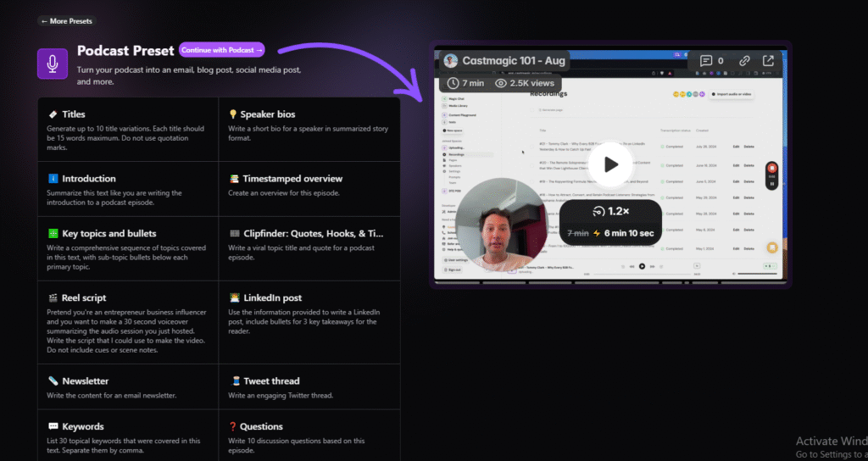This screenshot has width=868, height=461.
Task: Open the Timestamped overview card
Action: [309, 186]
